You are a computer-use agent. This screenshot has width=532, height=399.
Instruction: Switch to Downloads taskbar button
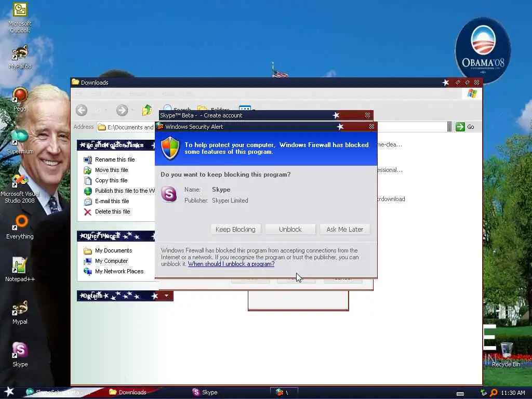(132, 392)
